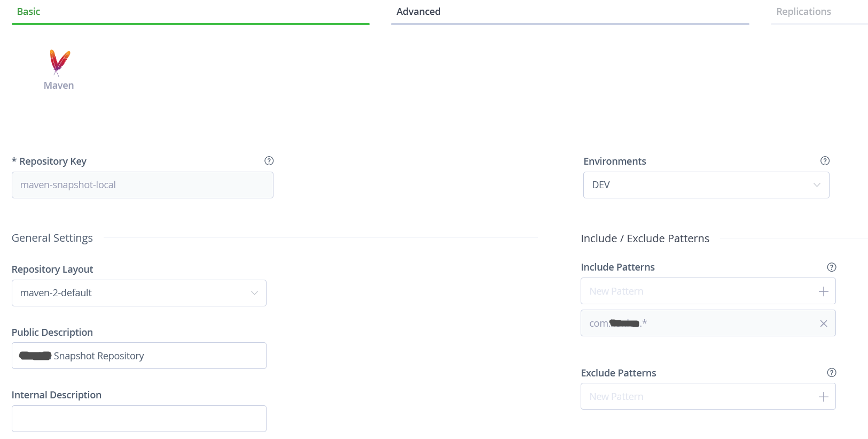868x439 pixels.
Task: Open the Repository Key help icon
Action: tap(269, 161)
